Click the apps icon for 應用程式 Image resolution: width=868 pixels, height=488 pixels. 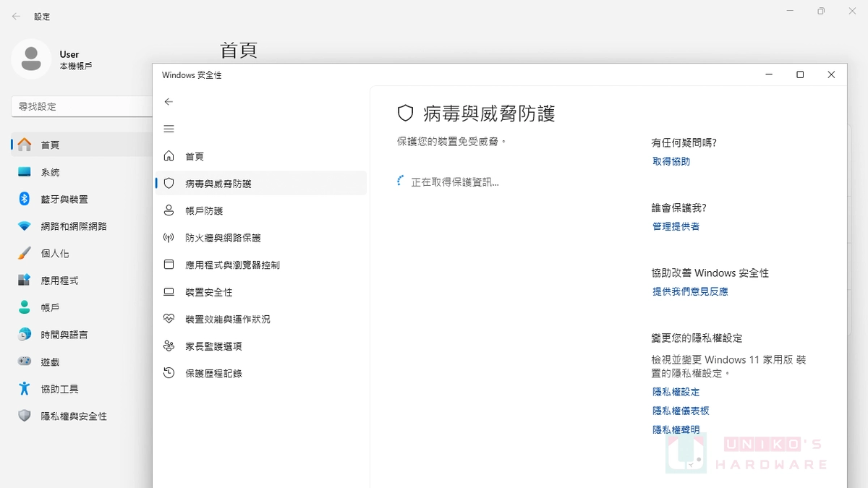(x=25, y=281)
